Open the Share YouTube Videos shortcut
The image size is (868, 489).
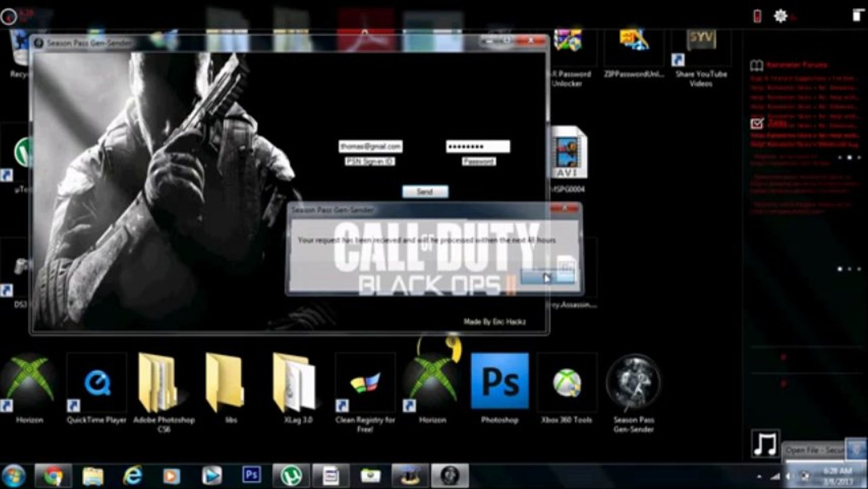701,58
